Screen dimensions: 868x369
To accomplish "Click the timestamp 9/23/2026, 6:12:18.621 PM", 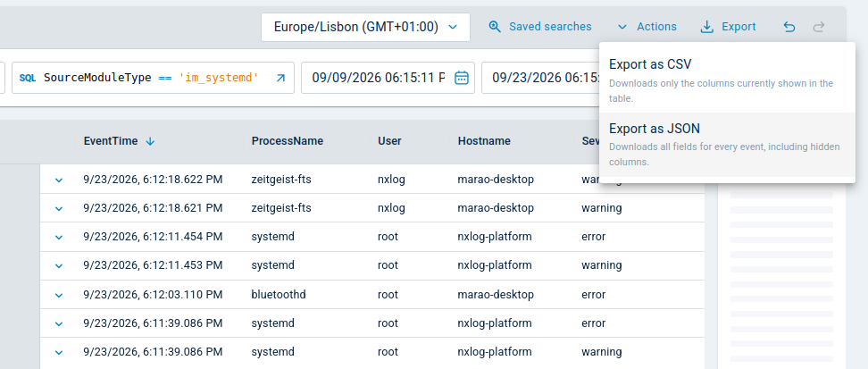I will pos(153,208).
